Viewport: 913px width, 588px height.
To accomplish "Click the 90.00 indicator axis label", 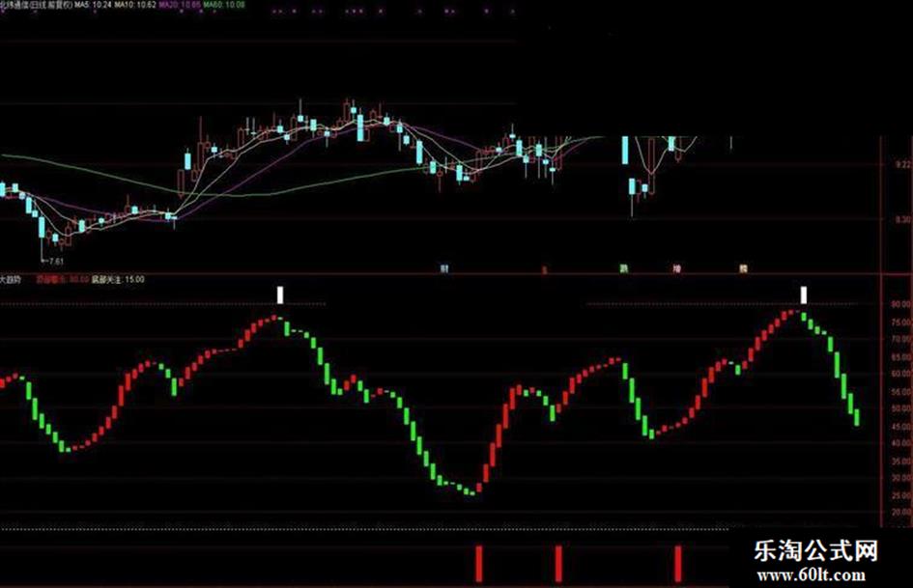I will 900,304.
